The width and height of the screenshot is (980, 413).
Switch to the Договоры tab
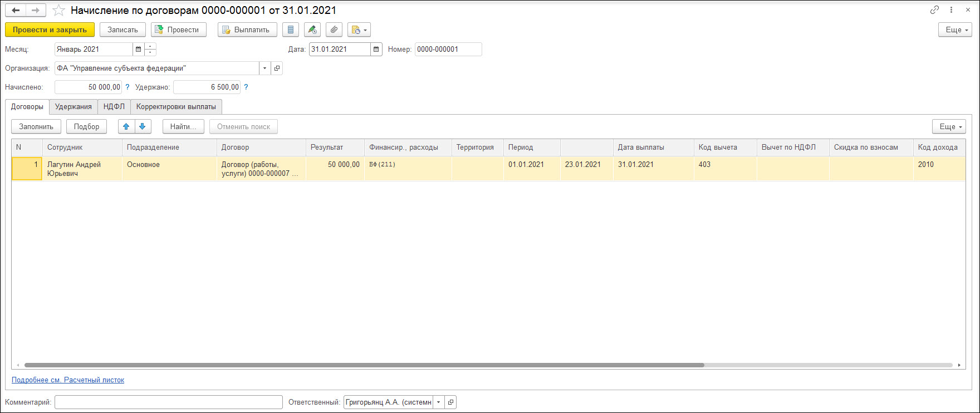click(27, 107)
